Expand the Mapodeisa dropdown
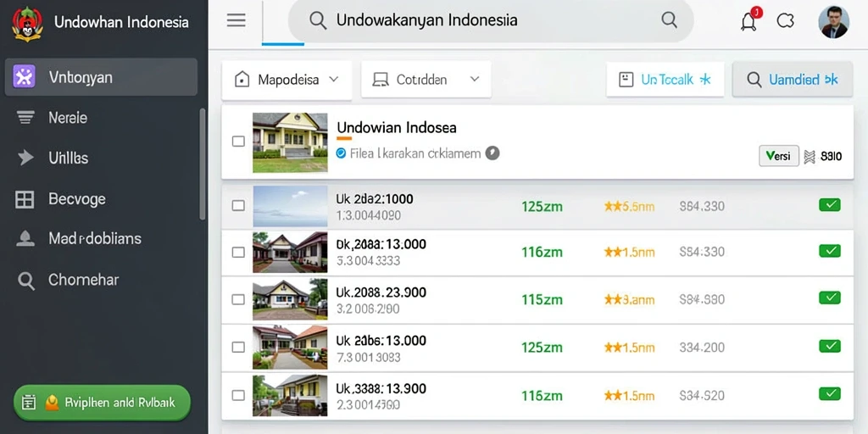Screen dimensions: 868x434 point(287,80)
